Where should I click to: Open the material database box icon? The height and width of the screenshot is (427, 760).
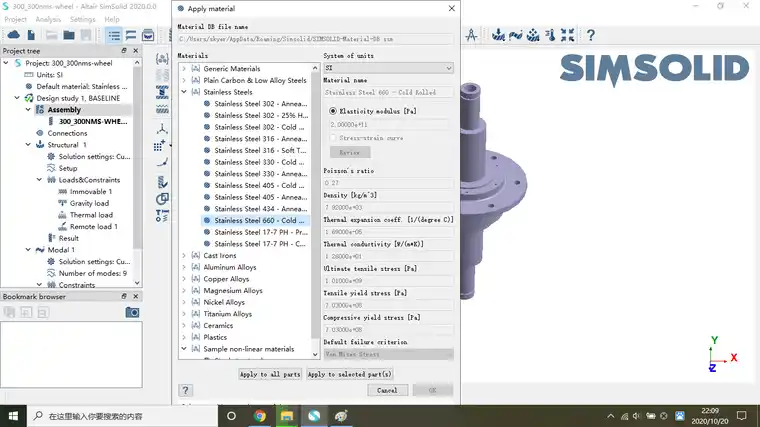148,35
